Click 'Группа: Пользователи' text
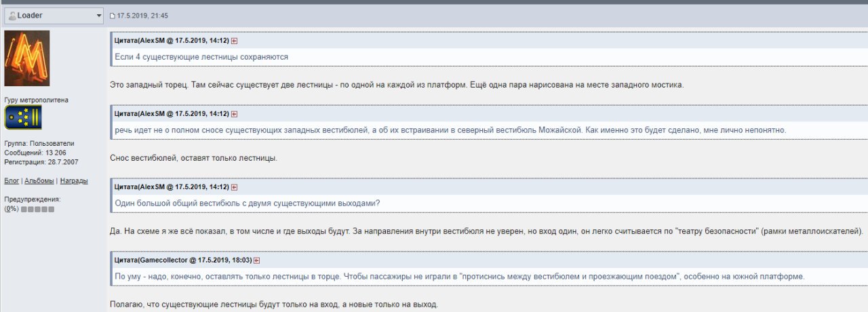Screen dimensions: 868x312 pyautogui.click(x=39, y=143)
